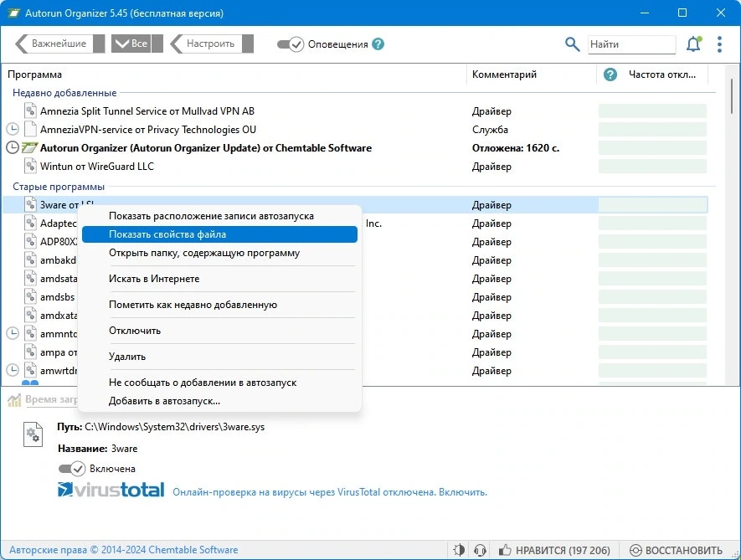Click the search magnifier icon
The height and width of the screenshot is (560, 741).
[573, 44]
